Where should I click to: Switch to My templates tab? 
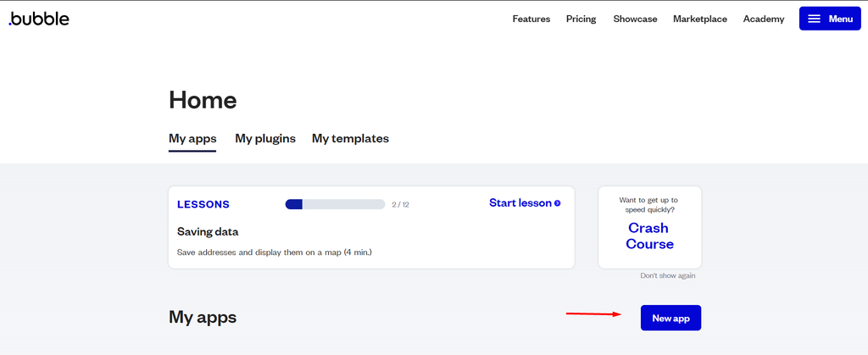pyautogui.click(x=350, y=139)
